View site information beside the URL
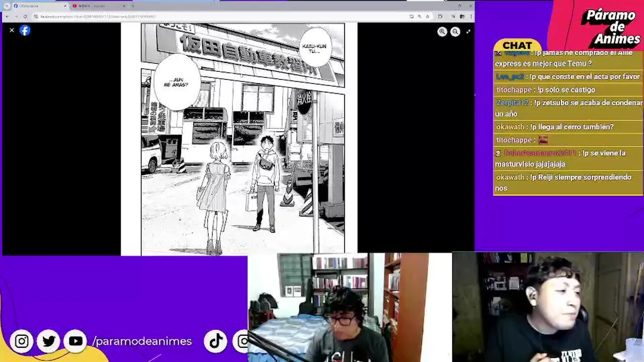Image resolution: width=644 pixels, height=362 pixels. 36,17
